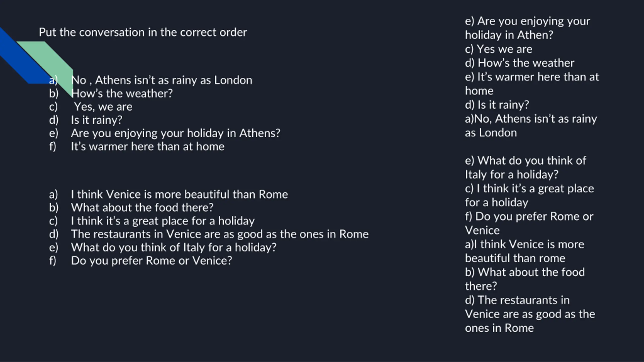644x362 pixels.
Task: Select answer line "c) Yes we are" without comma
Action: 499,49
